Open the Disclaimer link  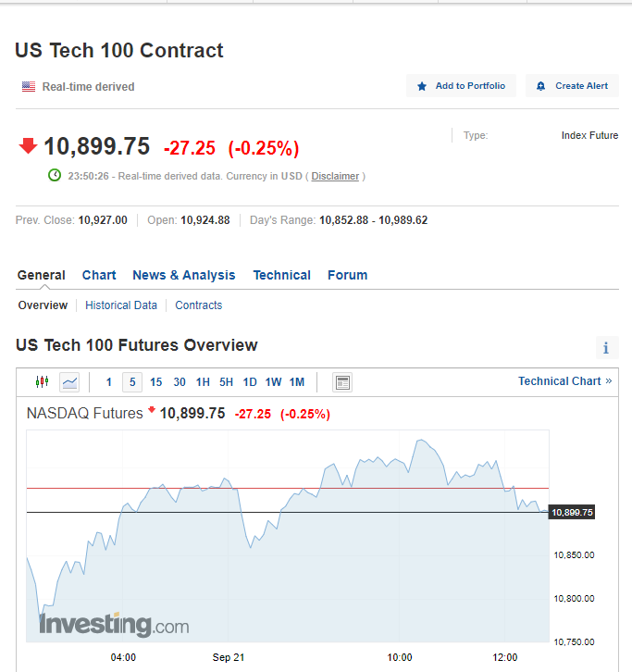point(335,176)
